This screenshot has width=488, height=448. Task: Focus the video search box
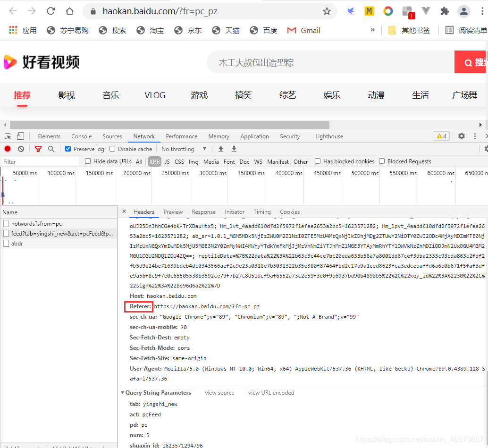coord(331,62)
